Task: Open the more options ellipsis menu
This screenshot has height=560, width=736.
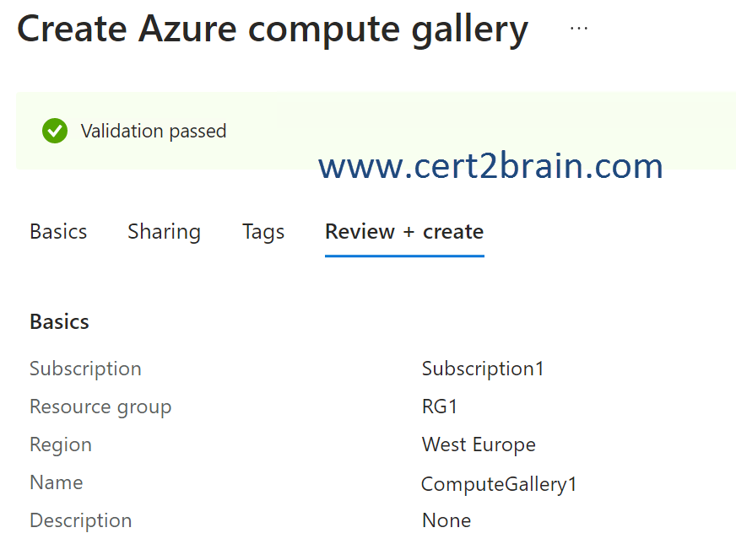Action: pyautogui.click(x=578, y=28)
